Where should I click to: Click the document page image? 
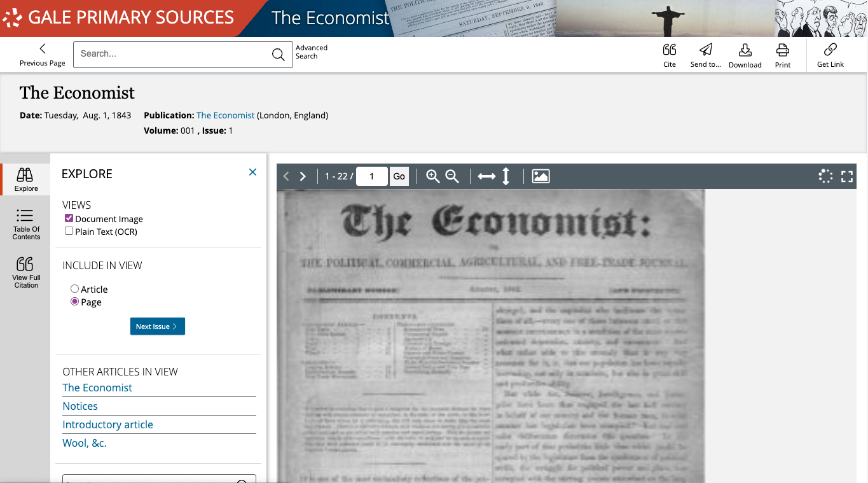tap(490, 336)
